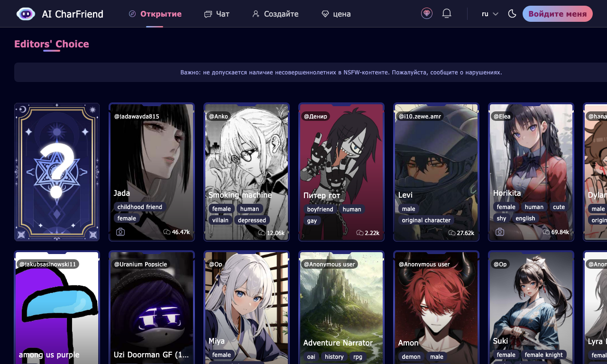
Task: Click the Войдите меня login button
Action: pyautogui.click(x=558, y=14)
